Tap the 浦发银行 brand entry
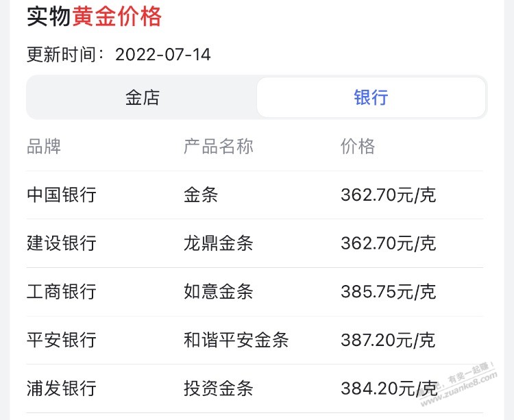 coord(61,388)
